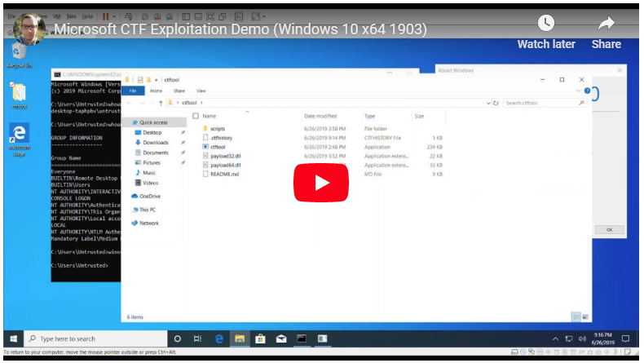Select the .ctfhistory file
The width and height of the screenshot is (644, 363).
(221, 138)
